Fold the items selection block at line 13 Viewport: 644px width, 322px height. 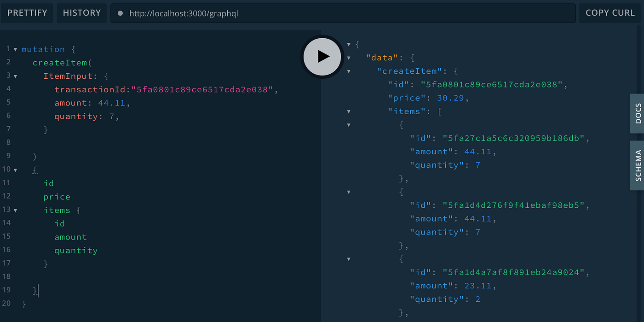(15, 210)
